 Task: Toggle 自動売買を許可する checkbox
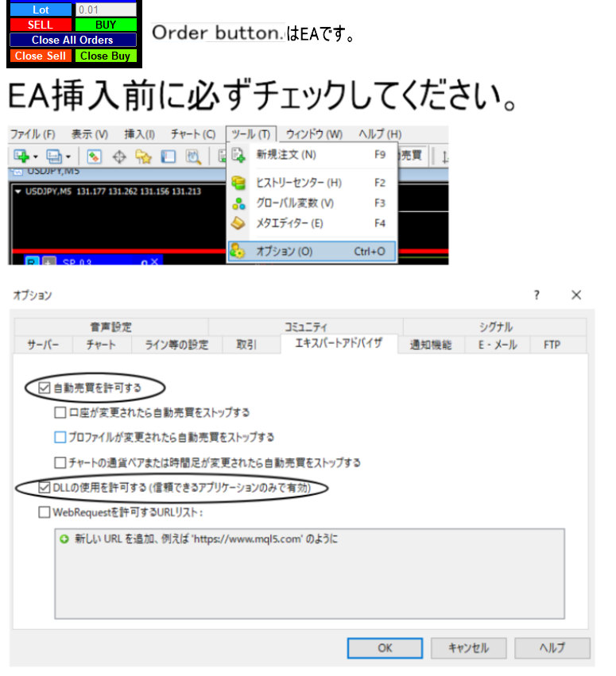coord(45,388)
